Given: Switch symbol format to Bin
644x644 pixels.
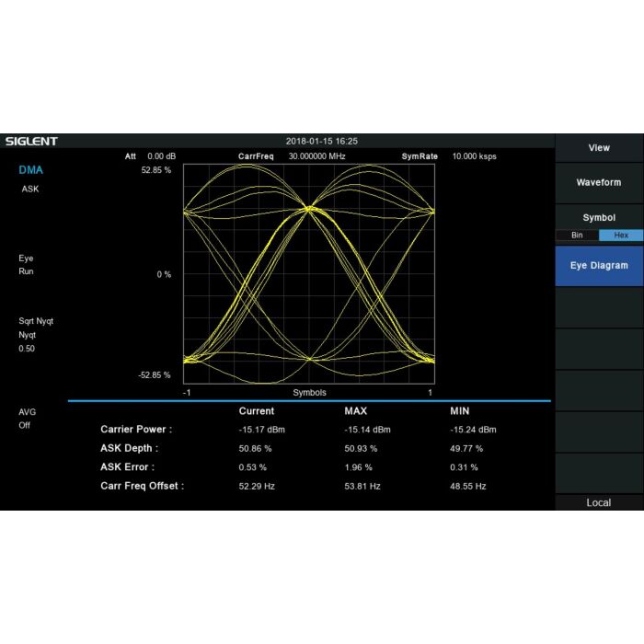Looking at the screenshot, I should (577, 236).
